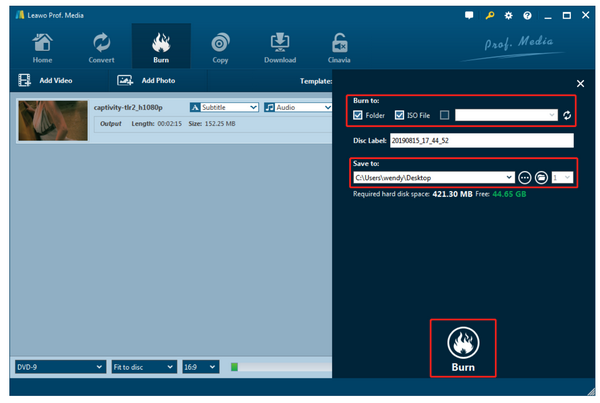
Task: Start burning with the Burn button
Action: click(463, 348)
